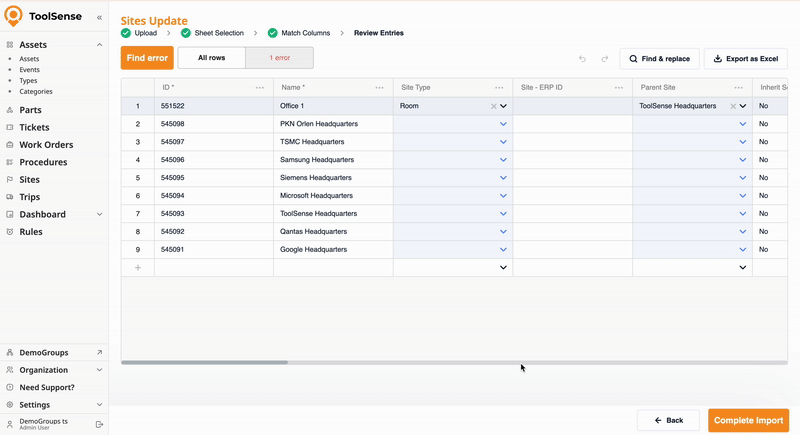
Task: Click the Complete Import button
Action: click(748, 420)
